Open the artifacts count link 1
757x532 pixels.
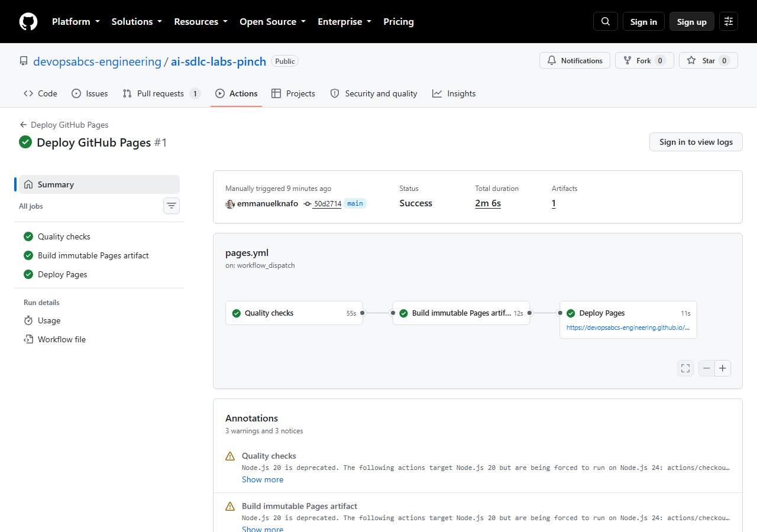554,203
